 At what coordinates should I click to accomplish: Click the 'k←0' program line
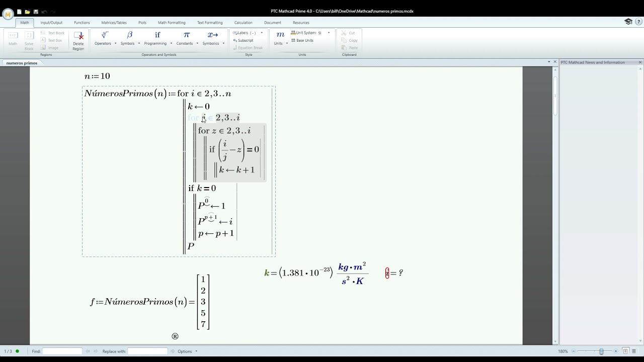point(199,107)
